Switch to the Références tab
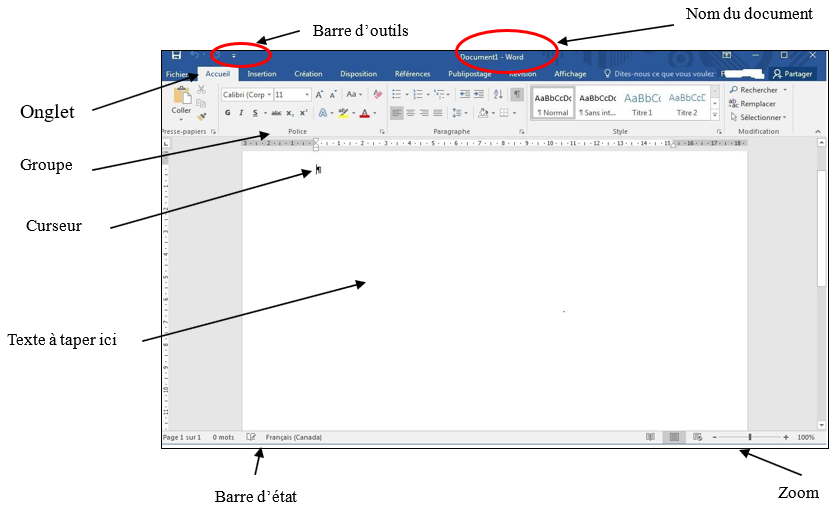The height and width of the screenshot is (506, 840). tap(412, 74)
